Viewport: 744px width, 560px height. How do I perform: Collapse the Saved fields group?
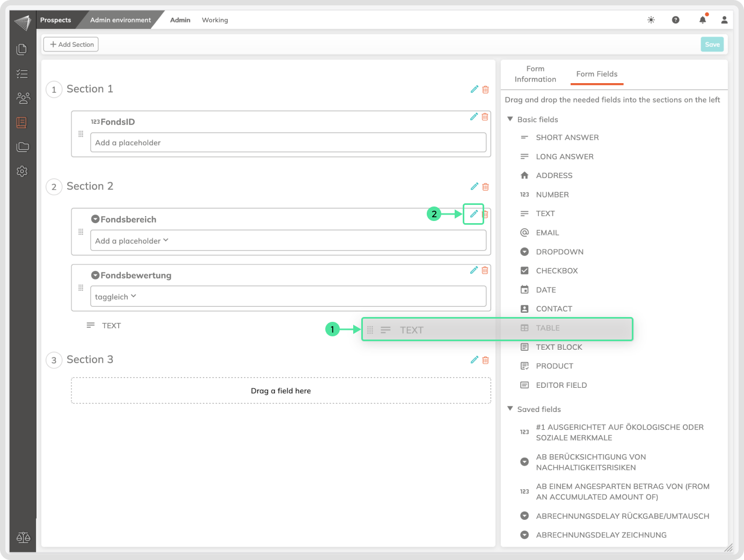[x=510, y=409]
